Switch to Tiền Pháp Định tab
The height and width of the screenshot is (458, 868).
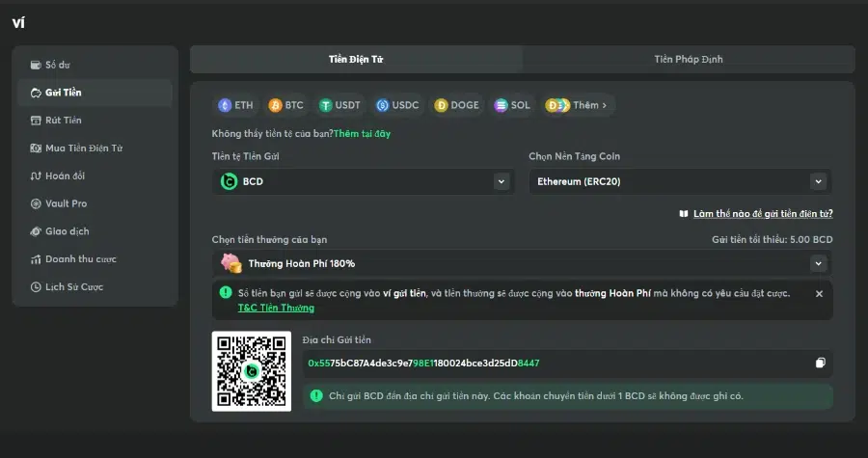tap(689, 59)
